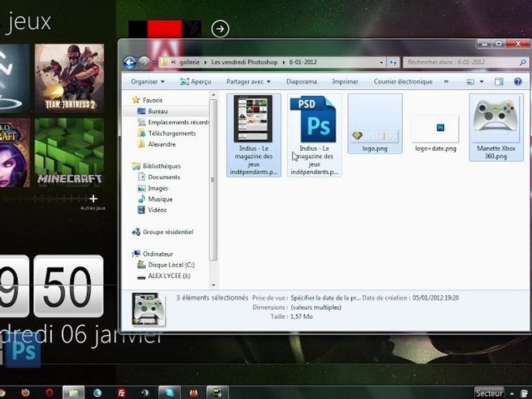
Task: Click the blue Help icon
Action: [518, 82]
